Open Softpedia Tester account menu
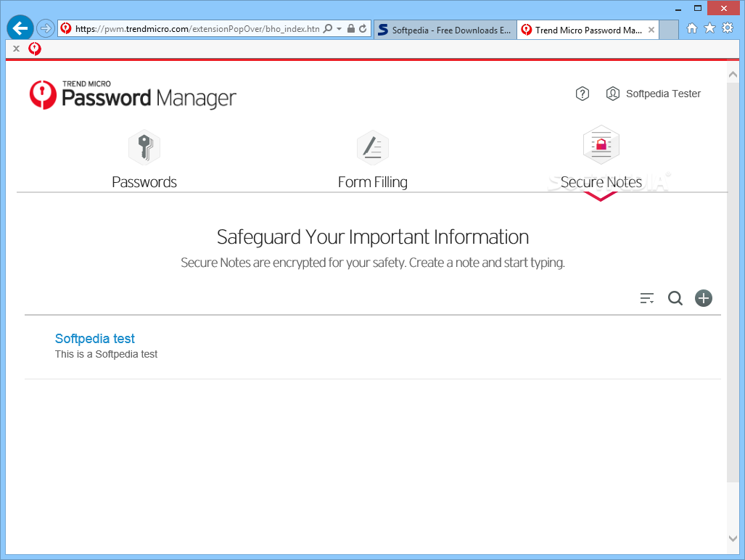 click(663, 94)
